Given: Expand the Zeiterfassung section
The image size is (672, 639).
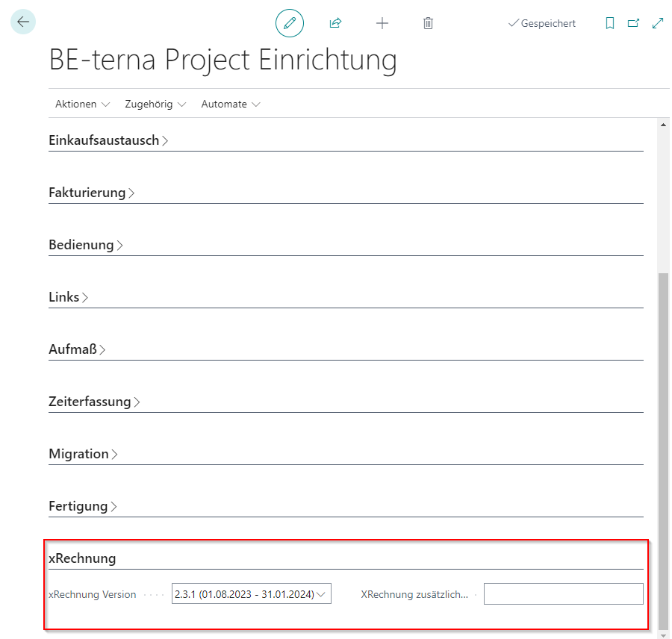Looking at the screenshot, I should pos(94,402).
